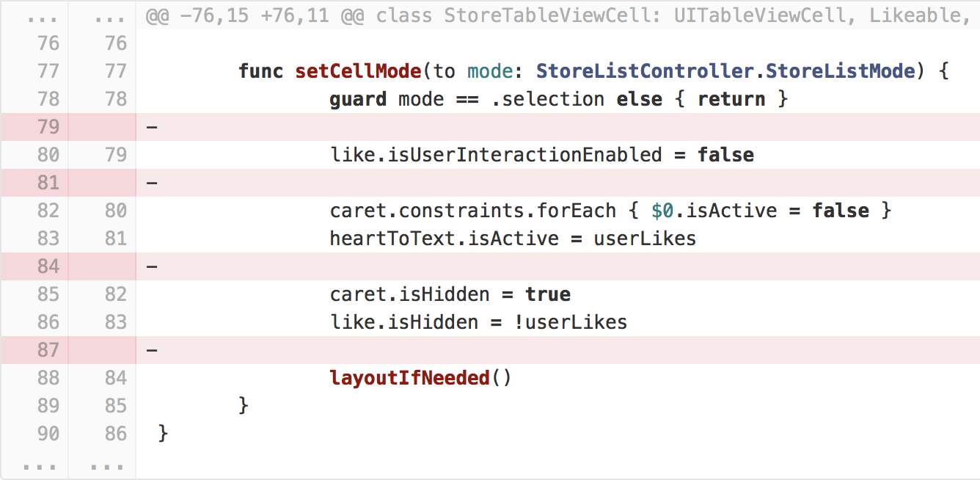Click old line number 81
The height and width of the screenshot is (480, 980).
[x=48, y=183]
